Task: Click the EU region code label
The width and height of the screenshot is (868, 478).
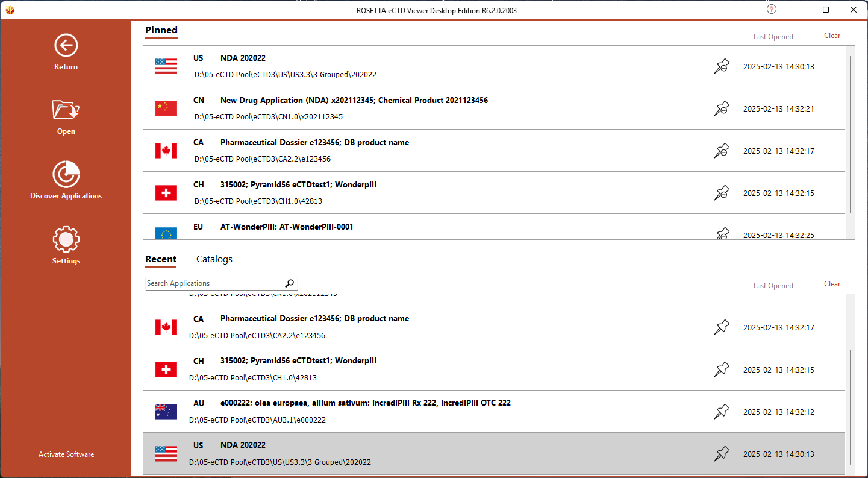Action: tap(198, 227)
